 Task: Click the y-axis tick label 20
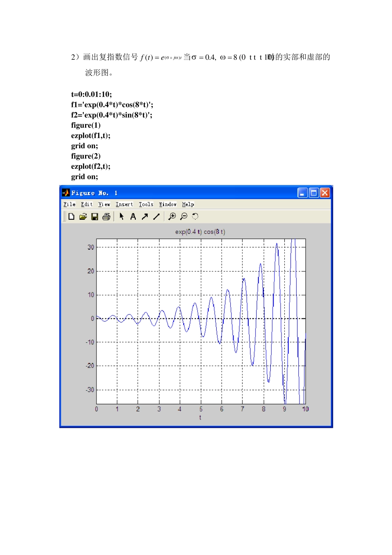[x=91, y=271]
